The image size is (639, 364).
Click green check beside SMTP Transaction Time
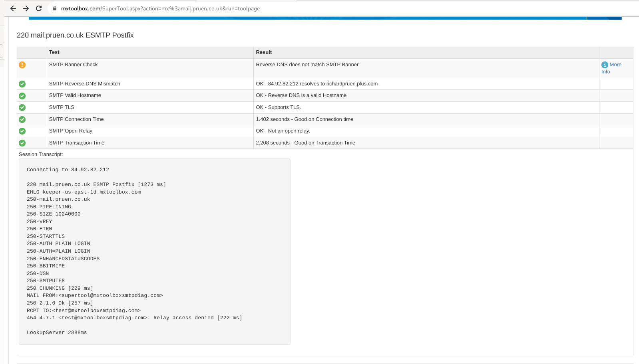(22, 143)
